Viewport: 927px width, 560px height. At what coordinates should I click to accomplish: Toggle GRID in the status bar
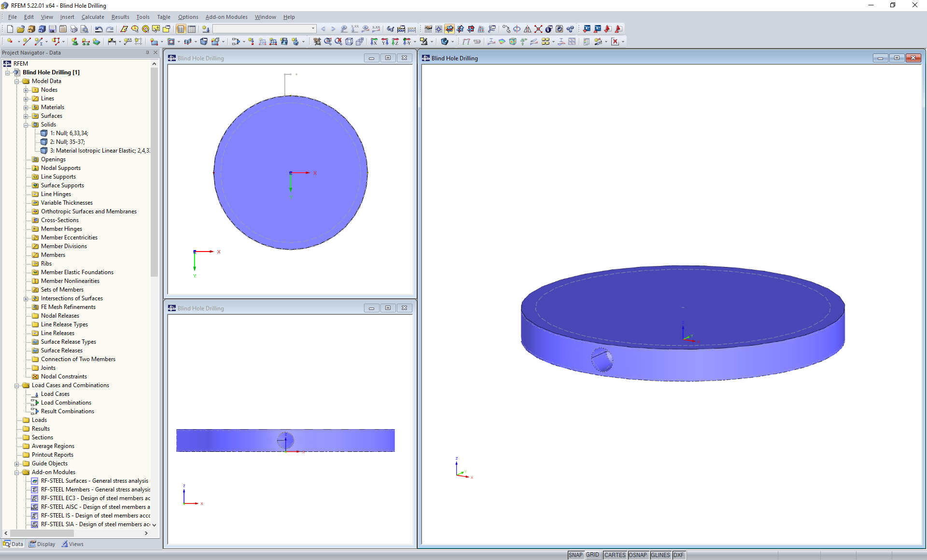592,555
